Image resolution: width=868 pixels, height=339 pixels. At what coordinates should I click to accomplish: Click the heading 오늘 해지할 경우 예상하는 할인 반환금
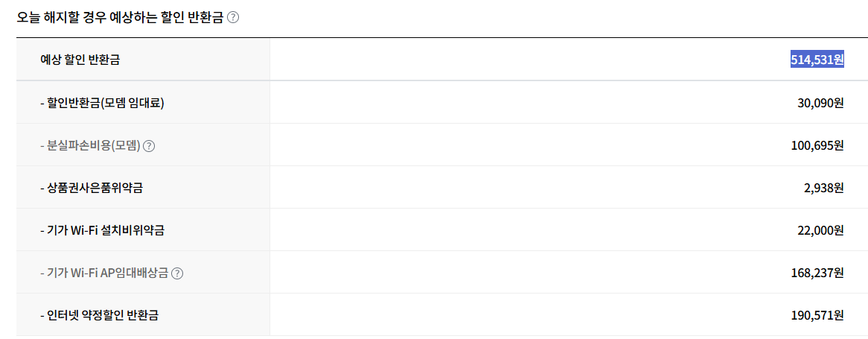(120, 18)
